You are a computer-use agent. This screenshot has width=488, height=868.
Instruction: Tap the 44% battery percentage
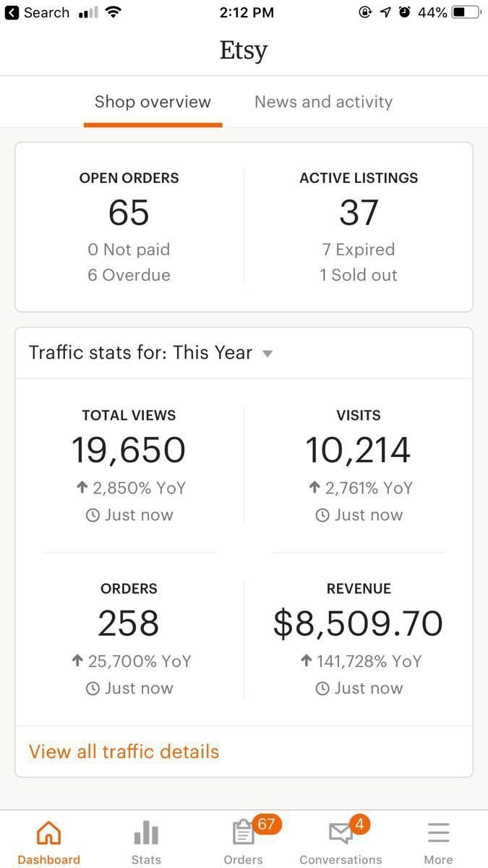[x=432, y=12]
